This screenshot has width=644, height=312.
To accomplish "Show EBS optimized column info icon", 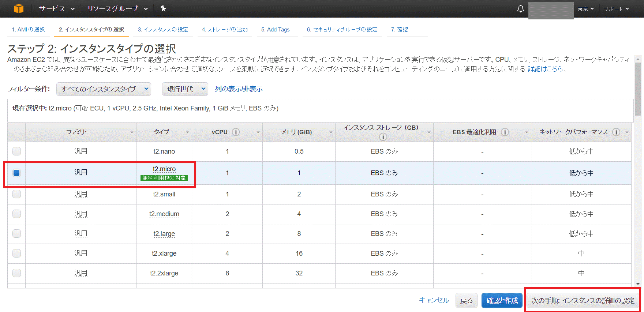I will 505,132.
